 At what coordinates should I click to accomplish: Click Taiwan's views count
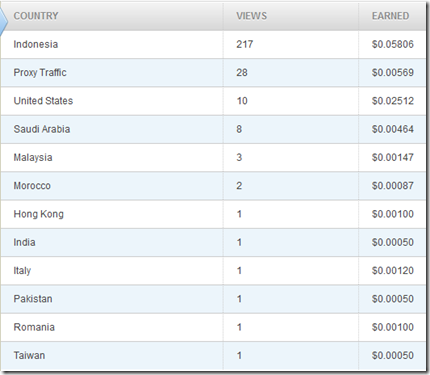[239, 355]
